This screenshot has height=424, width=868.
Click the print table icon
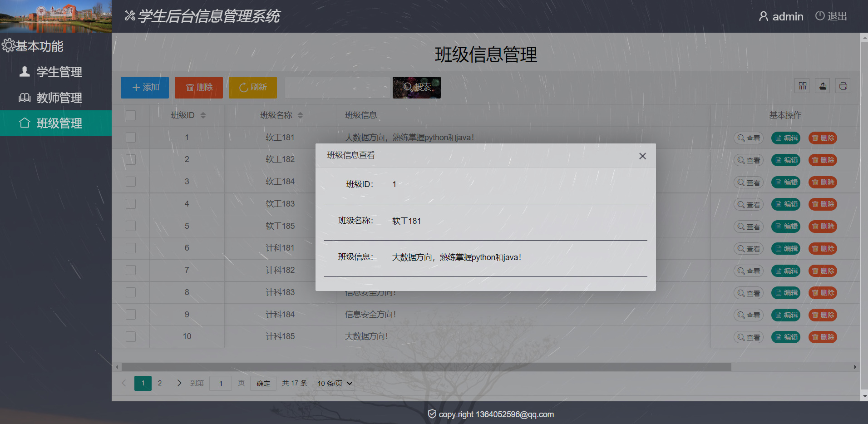(x=843, y=86)
